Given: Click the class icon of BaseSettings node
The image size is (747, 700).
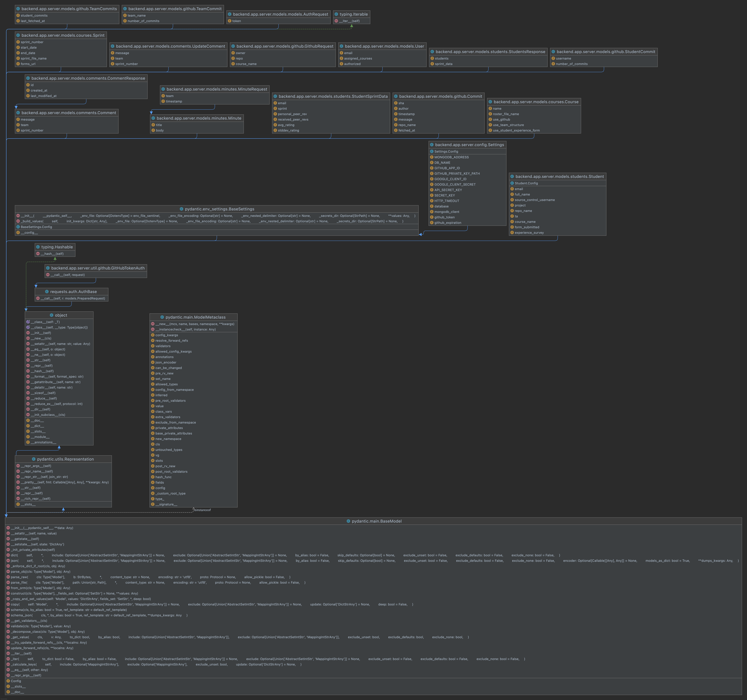Looking at the screenshot, I should [x=182, y=209].
